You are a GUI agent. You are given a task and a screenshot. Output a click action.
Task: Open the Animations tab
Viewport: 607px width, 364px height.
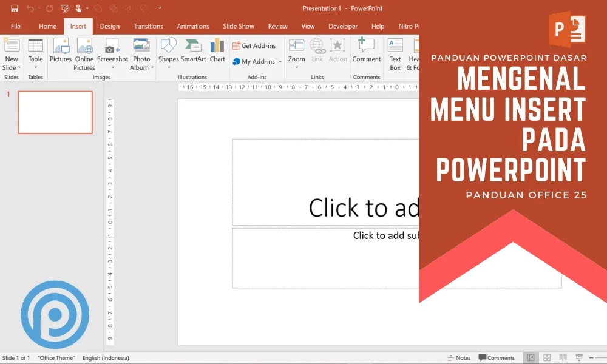(x=193, y=26)
